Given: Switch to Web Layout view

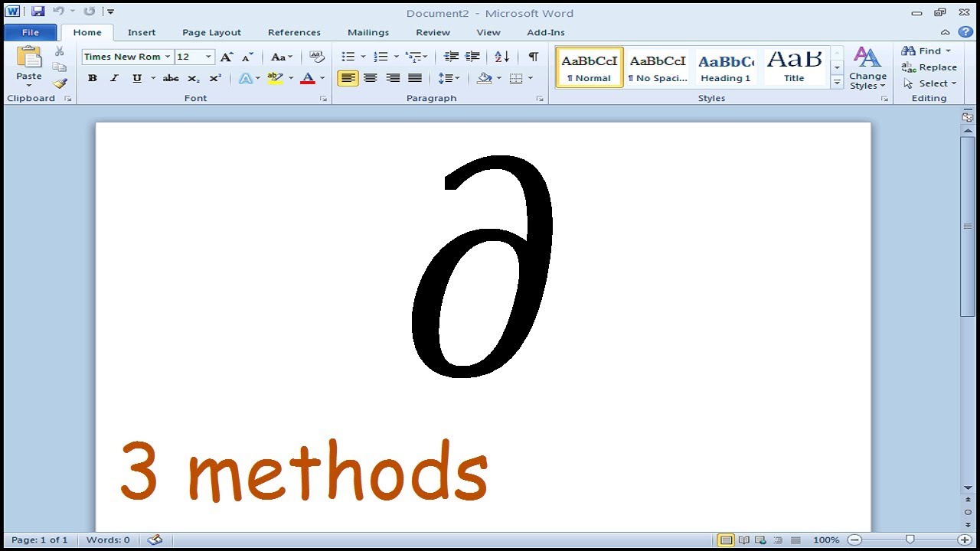Looking at the screenshot, I should [x=761, y=540].
